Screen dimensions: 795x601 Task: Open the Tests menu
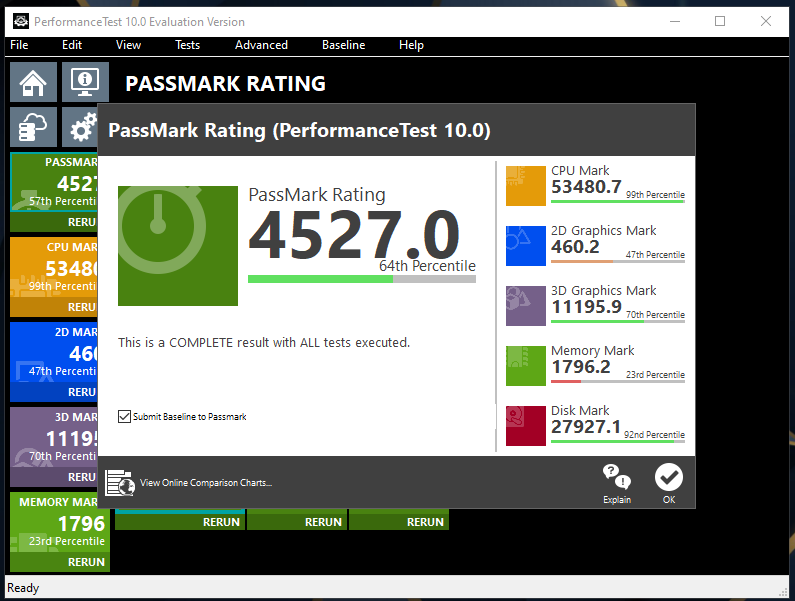(188, 45)
